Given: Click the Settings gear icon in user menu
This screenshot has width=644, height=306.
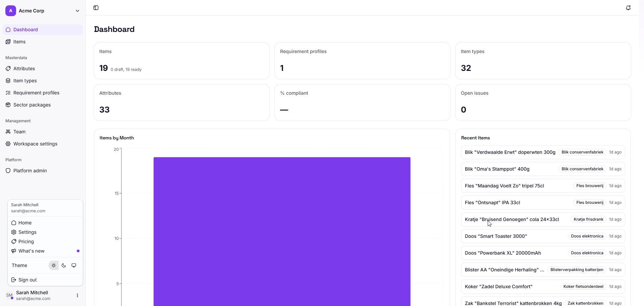Looking at the screenshot, I should (x=14, y=232).
